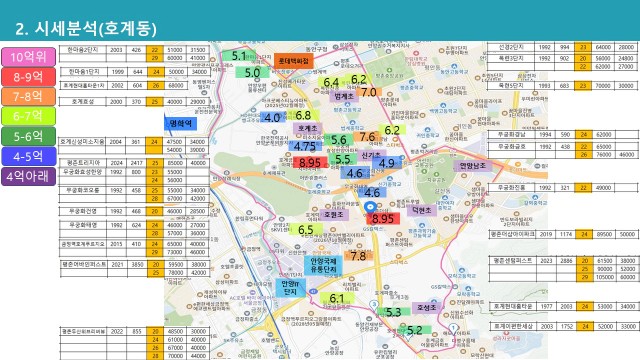Select the green 5-6억 legend box
This screenshot has height=360, width=640.
(x=28, y=136)
